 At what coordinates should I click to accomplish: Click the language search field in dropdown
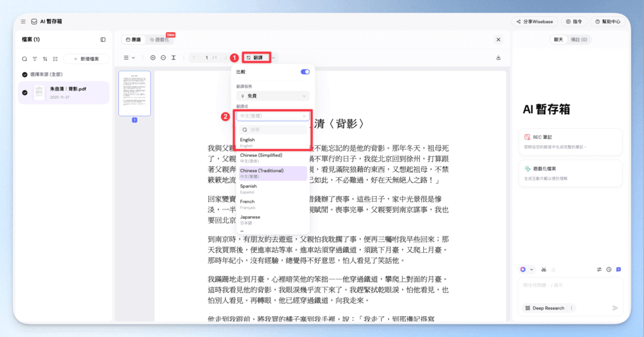pyautogui.click(x=273, y=130)
